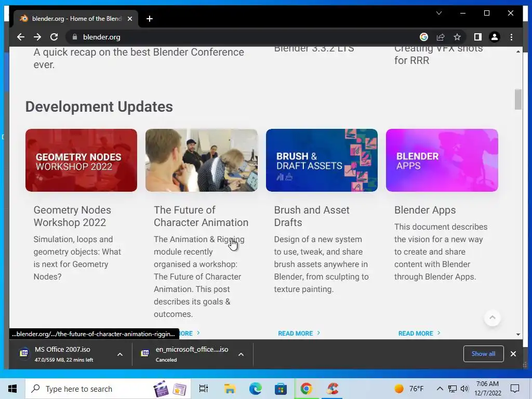The height and width of the screenshot is (399, 532).
Task: Open the red and blue swirl taskbar app
Action: click(332, 389)
